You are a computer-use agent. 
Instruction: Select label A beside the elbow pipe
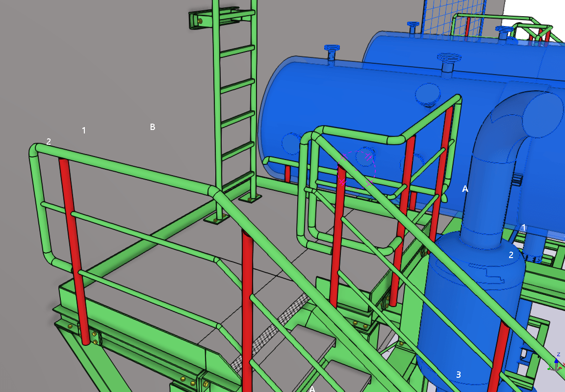[x=465, y=188]
